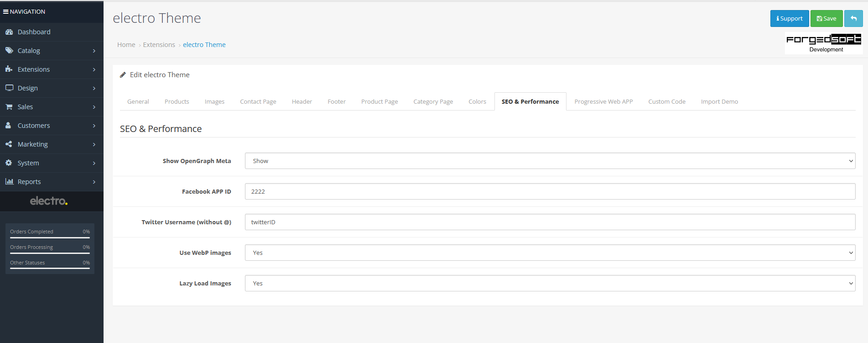Switch to the Product Page tab
This screenshot has height=343, width=868.
pos(379,101)
